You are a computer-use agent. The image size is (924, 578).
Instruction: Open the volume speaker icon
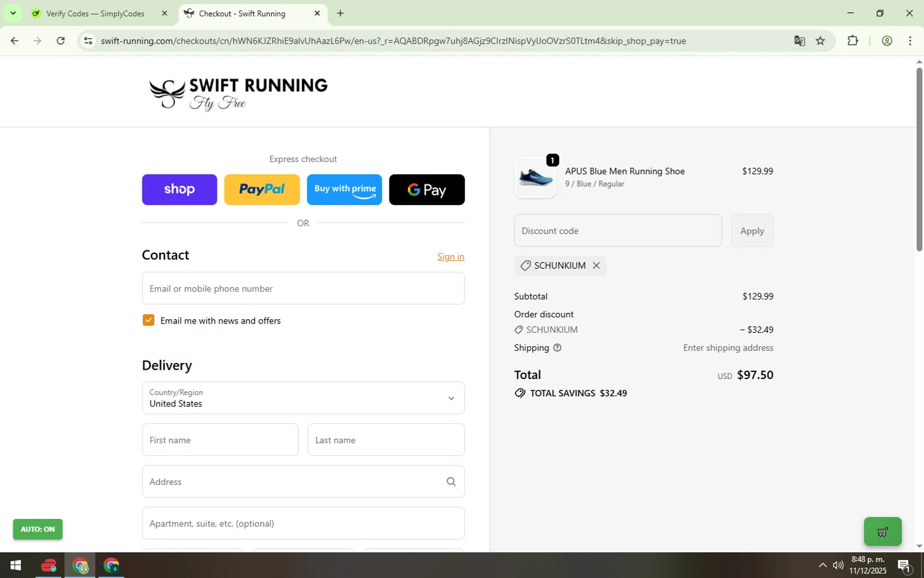(x=838, y=565)
